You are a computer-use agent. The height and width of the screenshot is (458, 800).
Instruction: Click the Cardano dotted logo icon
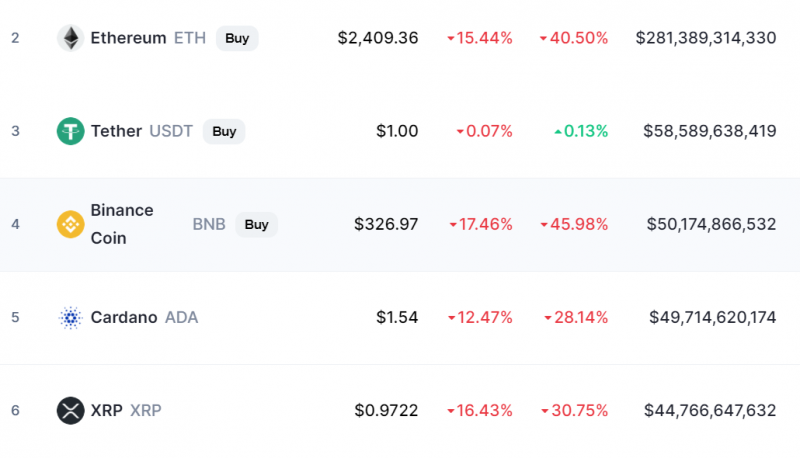[70, 318]
